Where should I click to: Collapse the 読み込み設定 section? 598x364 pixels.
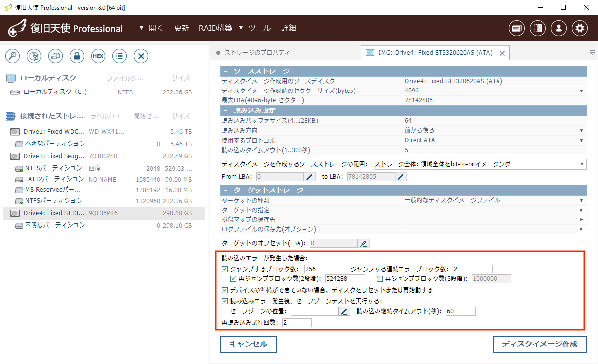click(x=226, y=110)
